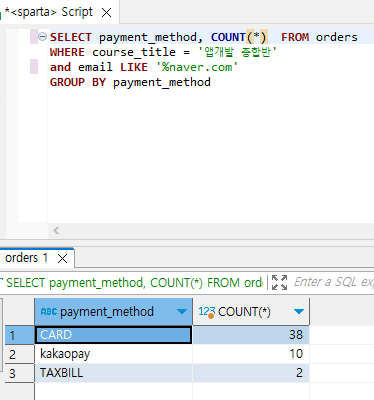Click the orders table name in query
The height and width of the screenshot is (400, 374).
click(x=336, y=37)
